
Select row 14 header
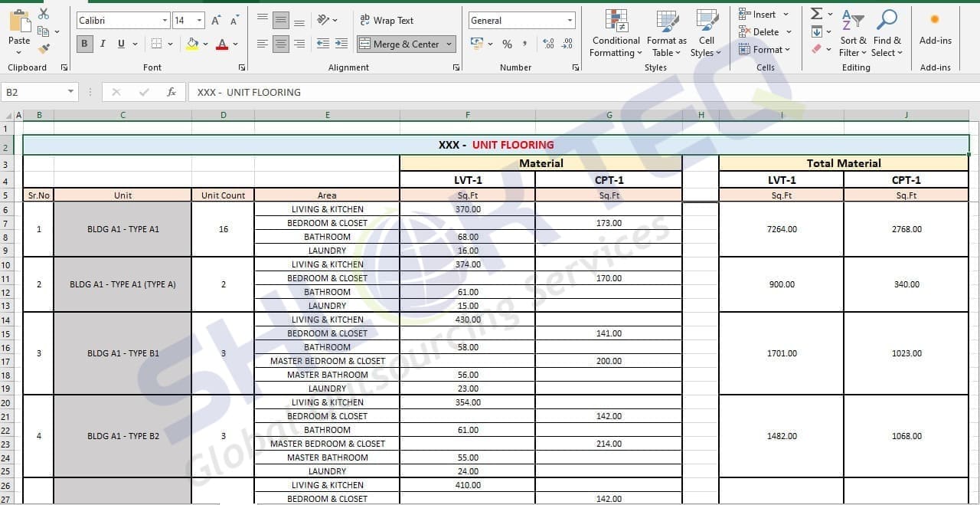coord(6,320)
